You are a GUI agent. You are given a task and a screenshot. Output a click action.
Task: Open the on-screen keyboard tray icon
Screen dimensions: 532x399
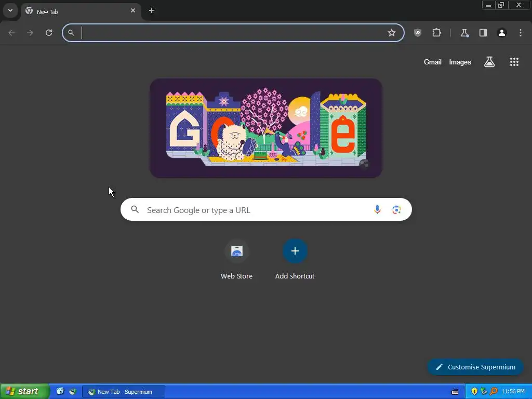[455, 392]
